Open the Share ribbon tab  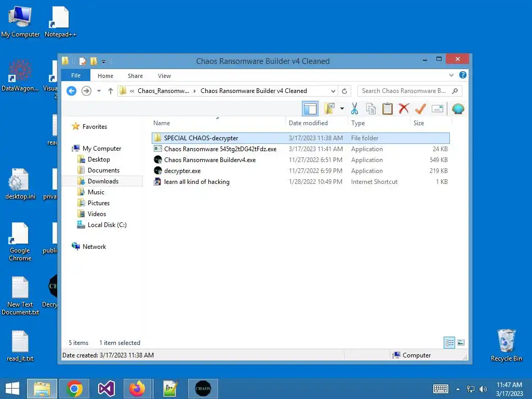point(135,76)
